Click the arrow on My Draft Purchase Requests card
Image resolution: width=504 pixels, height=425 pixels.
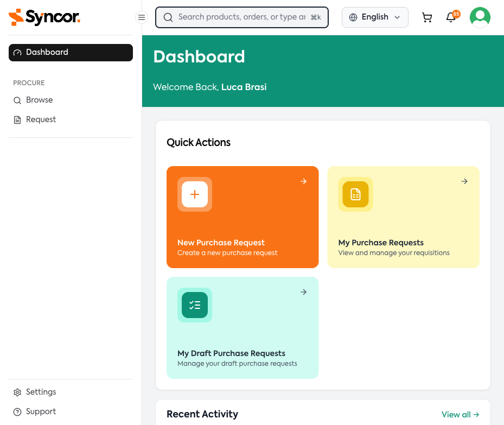tap(303, 292)
